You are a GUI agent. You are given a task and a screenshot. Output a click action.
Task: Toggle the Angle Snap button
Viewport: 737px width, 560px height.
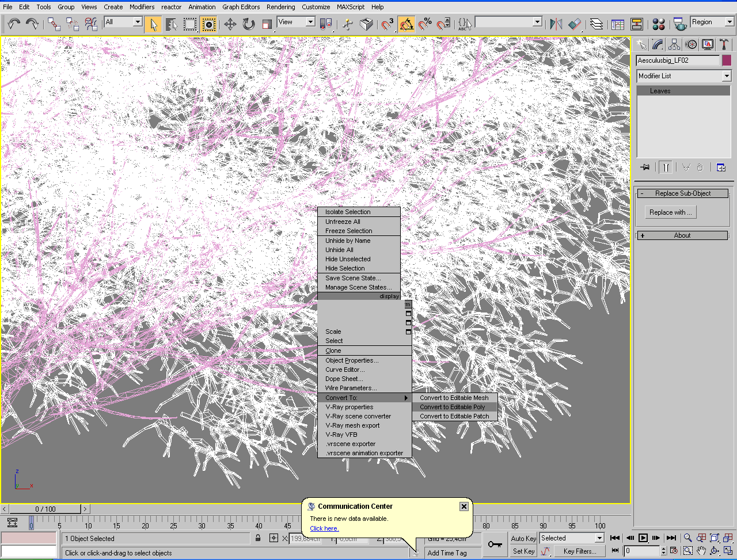407,24
